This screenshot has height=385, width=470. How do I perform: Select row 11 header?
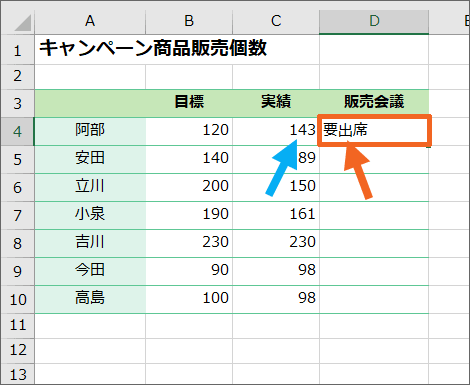click(x=17, y=325)
